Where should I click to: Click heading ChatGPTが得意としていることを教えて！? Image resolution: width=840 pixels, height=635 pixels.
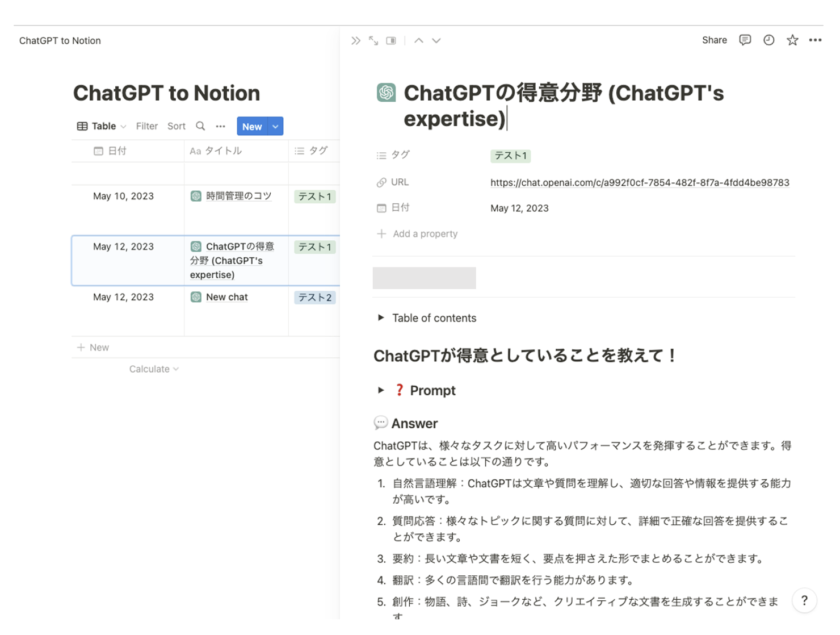(524, 356)
